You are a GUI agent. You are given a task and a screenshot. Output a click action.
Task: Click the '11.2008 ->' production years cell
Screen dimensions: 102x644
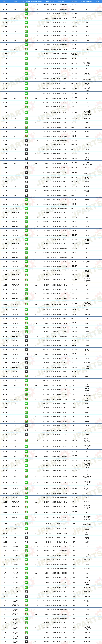49,524
